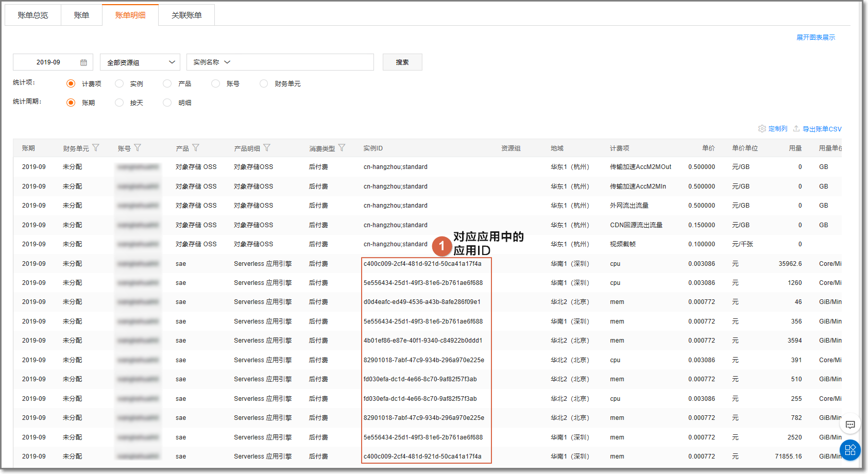Open the blue grid shortcut floating button
The width and height of the screenshot is (868, 474).
850,450
